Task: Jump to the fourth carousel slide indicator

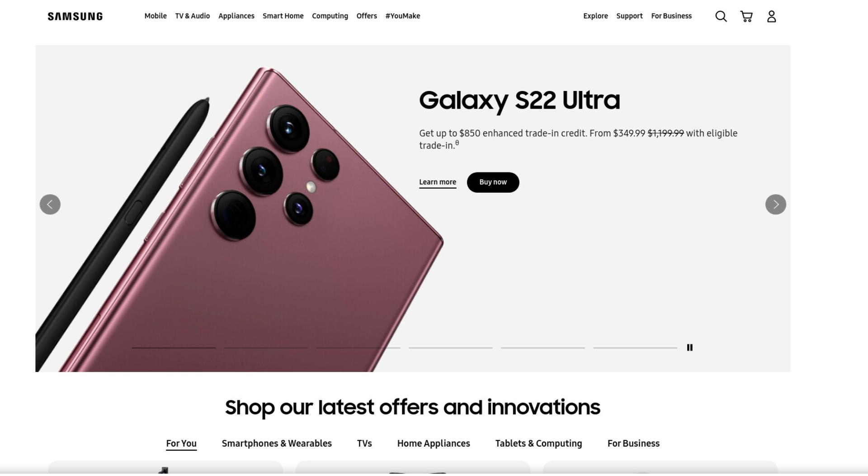Action: tap(451, 347)
